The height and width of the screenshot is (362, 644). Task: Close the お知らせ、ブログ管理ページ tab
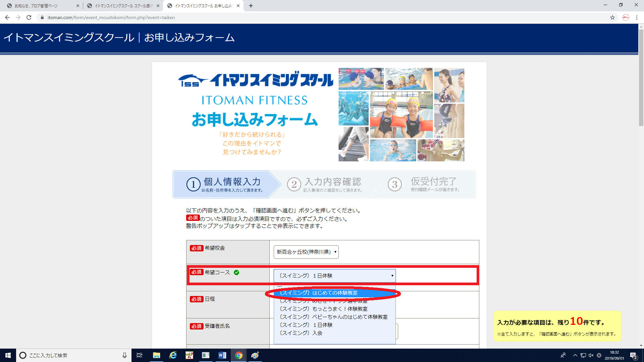pos(78,6)
